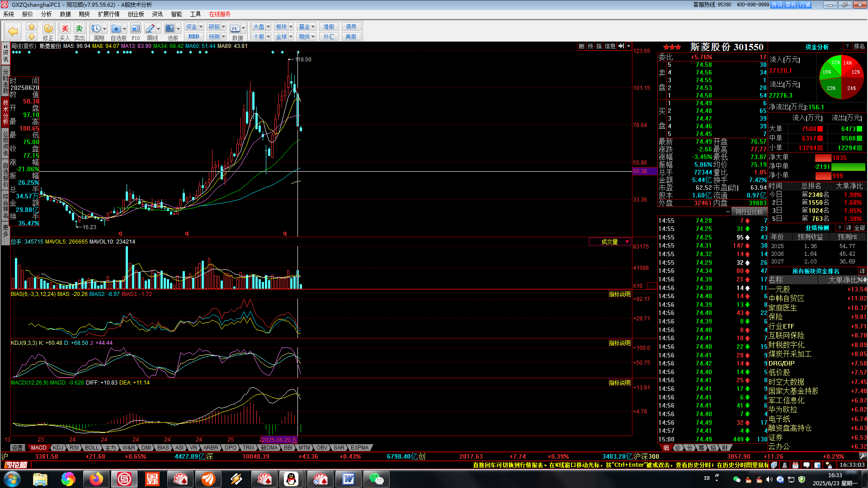Click the 港股 button
The image size is (868, 488).
coord(329,27)
